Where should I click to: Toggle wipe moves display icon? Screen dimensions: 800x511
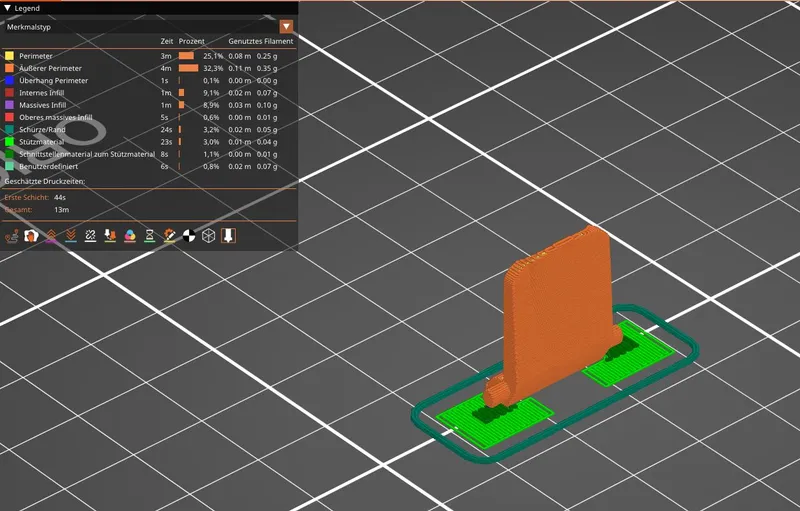(32, 236)
